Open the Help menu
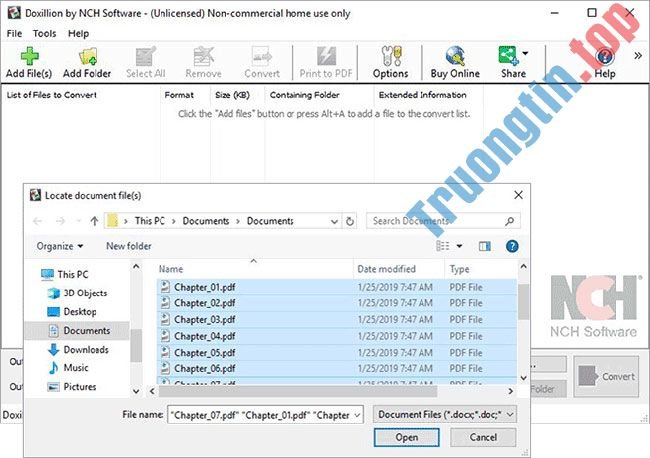This screenshot has height=458, width=650. click(78, 34)
